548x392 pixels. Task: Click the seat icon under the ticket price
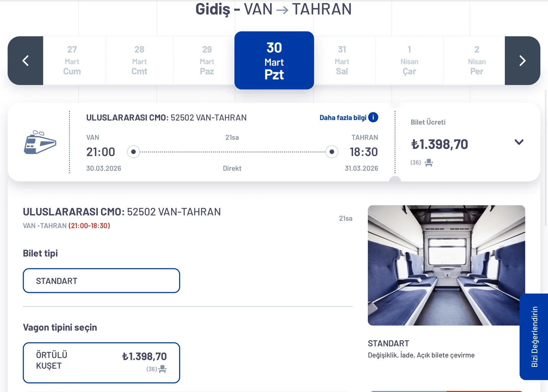tap(429, 163)
